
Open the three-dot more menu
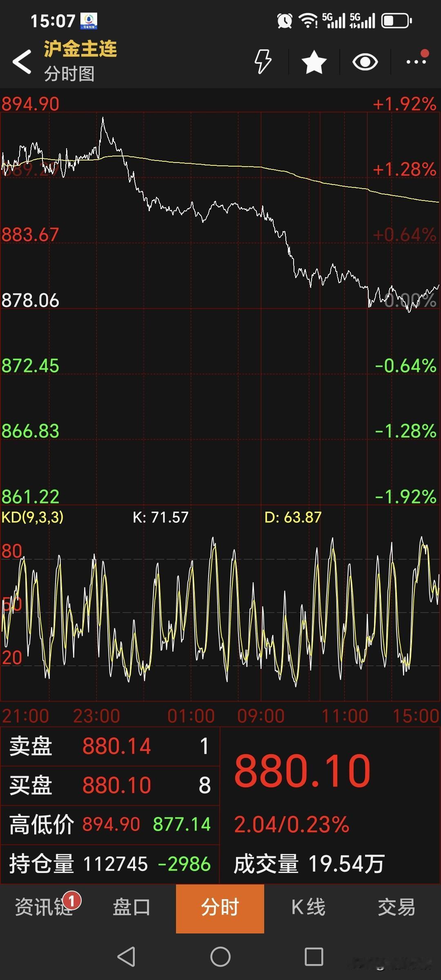pyautogui.click(x=416, y=61)
